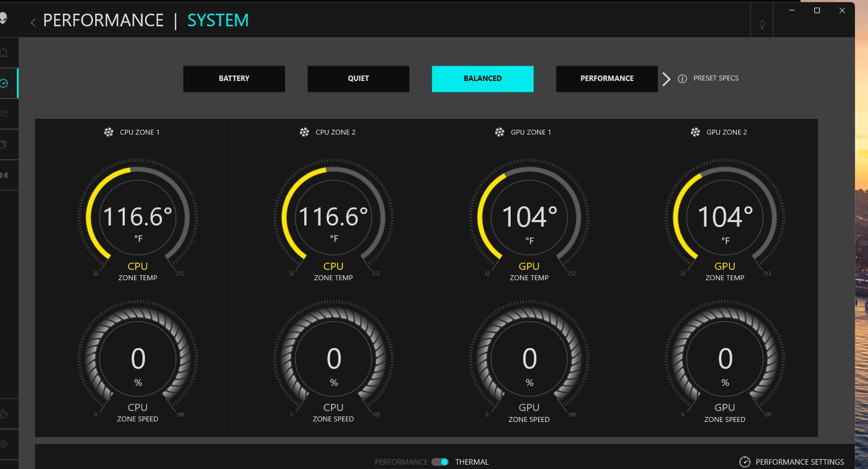Click the GPU ZONE 1 fan speed gauge
This screenshot has height=469, width=868.
529,359
